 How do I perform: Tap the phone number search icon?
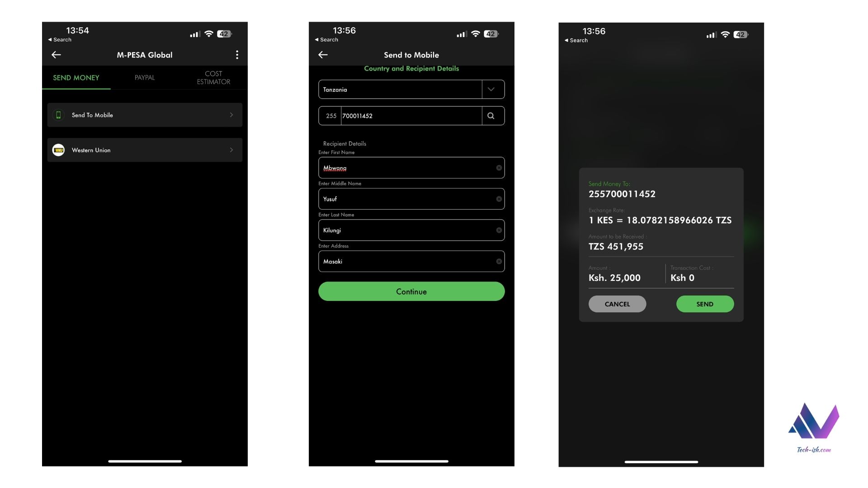[491, 116]
